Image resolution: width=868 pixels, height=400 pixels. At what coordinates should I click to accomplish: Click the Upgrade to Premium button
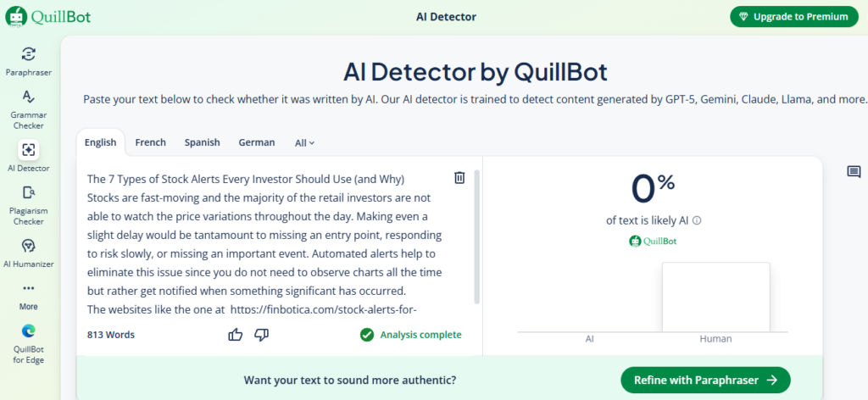pos(793,16)
